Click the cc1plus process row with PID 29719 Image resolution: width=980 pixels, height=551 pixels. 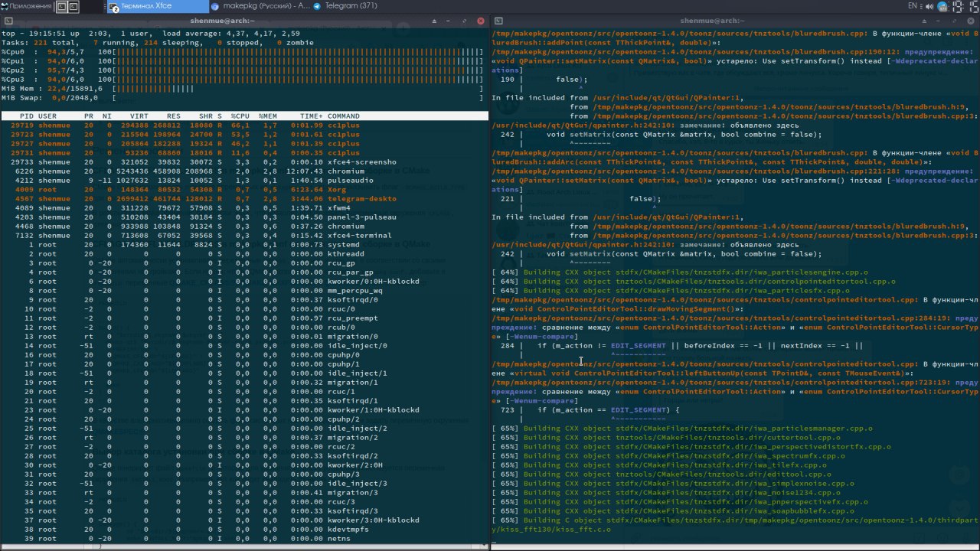[244, 126]
